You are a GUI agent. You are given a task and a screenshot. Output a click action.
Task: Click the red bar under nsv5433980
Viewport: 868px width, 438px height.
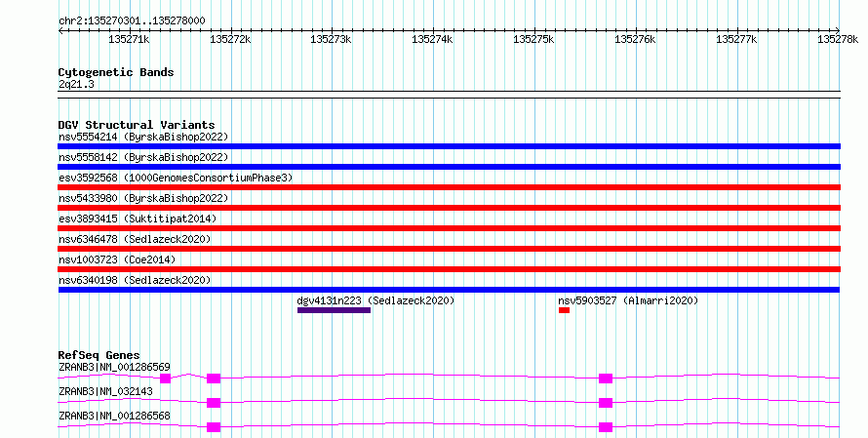(x=449, y=208)
